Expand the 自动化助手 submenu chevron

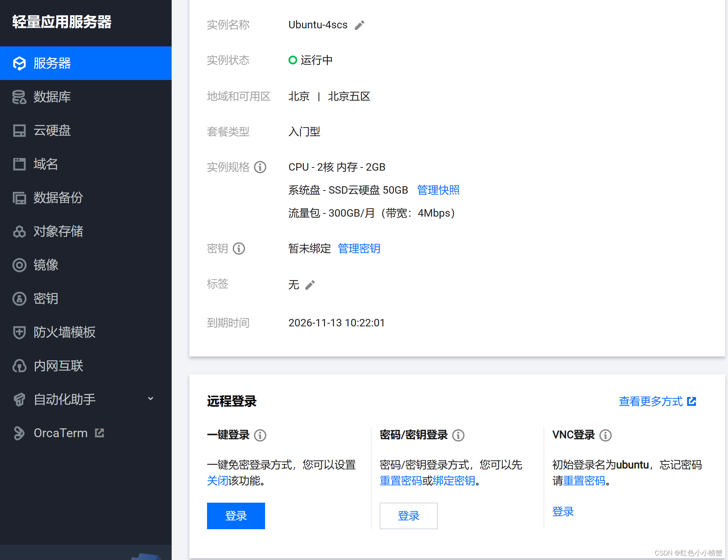(x=150, y=399)
